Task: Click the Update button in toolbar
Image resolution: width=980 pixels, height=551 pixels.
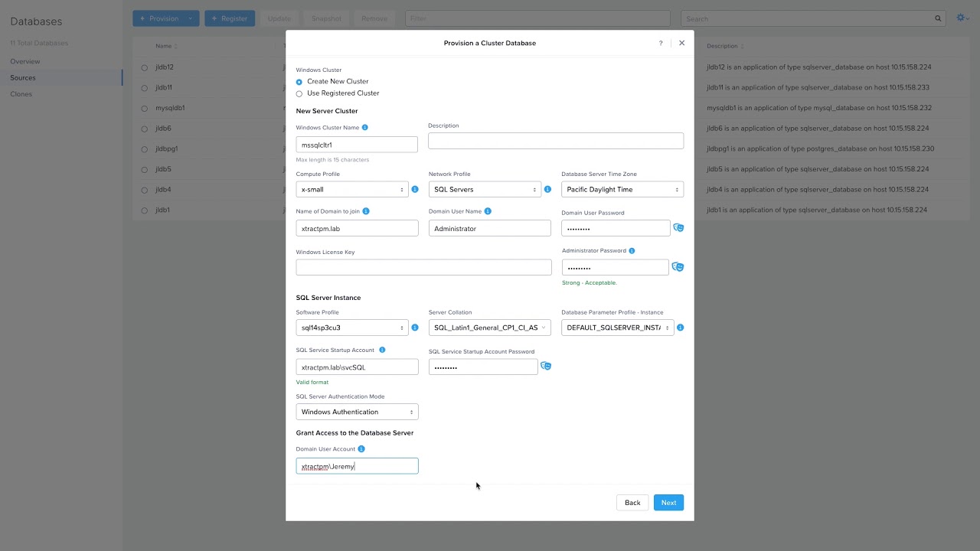Action: pos(279,18)
